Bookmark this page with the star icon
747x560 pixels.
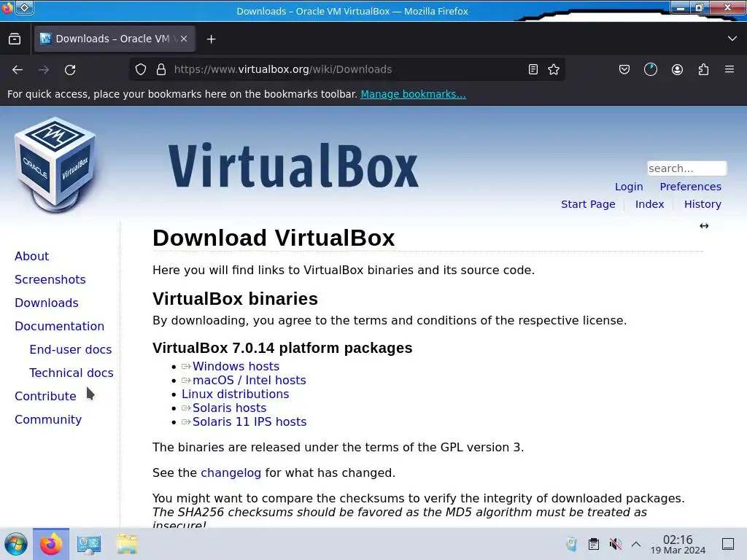pyautogui.click(x=554, y=69)
